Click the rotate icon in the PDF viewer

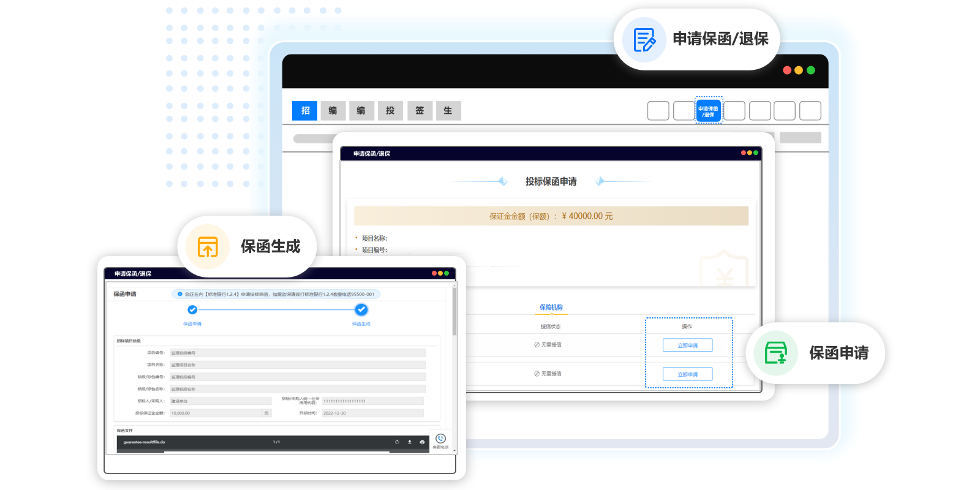397,442
